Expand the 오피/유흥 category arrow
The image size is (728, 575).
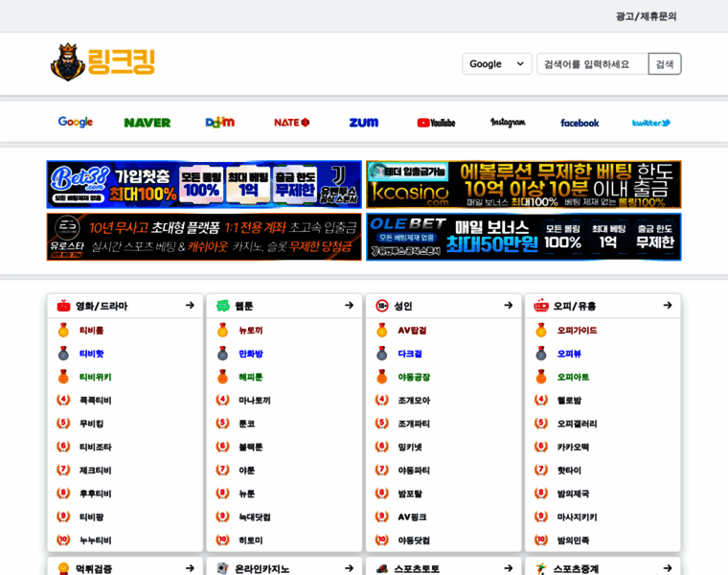click(x=668, y=306)
